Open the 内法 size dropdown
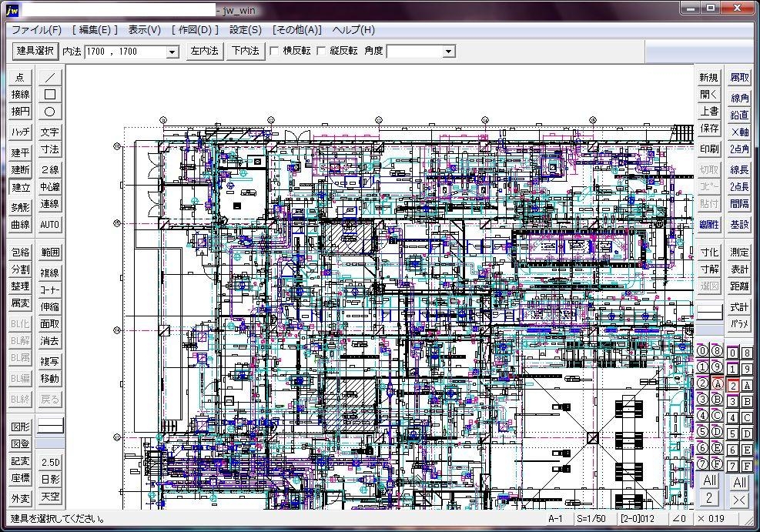This screenshot has height=532, width=760. 172,52
